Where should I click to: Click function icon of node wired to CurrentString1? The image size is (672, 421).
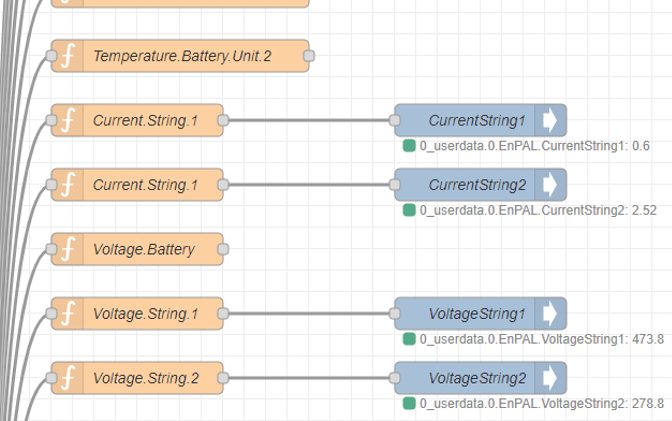68,120
